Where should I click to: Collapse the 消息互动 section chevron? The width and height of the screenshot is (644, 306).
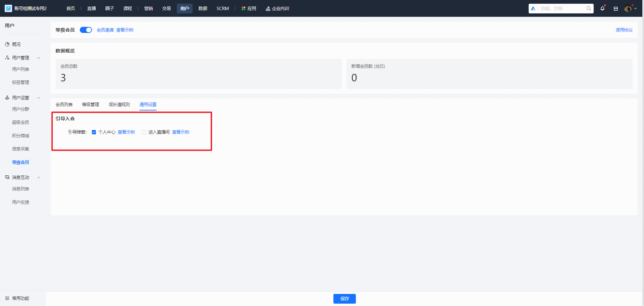coord(39,177)
